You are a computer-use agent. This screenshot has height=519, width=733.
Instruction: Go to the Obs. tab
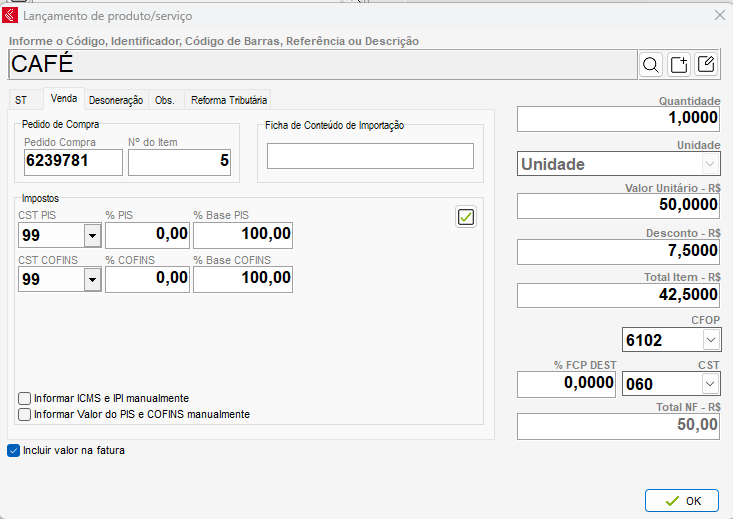tap(165, 100)
